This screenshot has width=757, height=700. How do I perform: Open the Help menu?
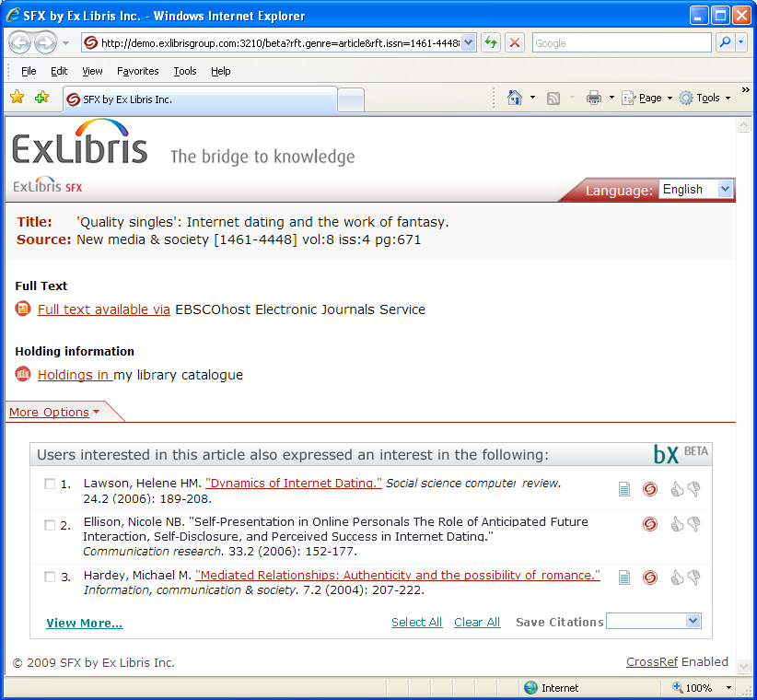(x=221, y=71)
